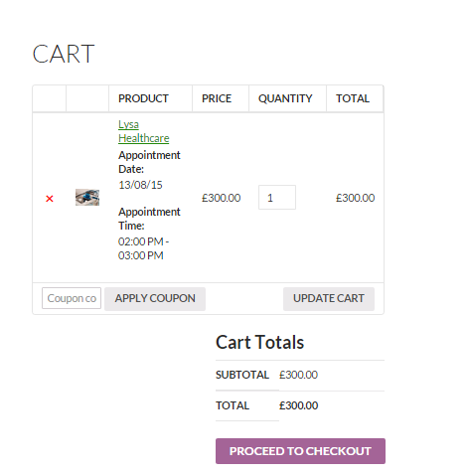The width and height of the screenshot is (468, 476).
Task: Remove Lysa Healthcare item with red X
Action: tap(50, 199)
